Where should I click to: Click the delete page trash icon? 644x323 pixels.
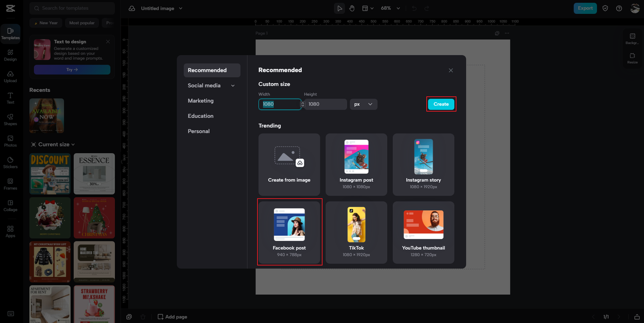pos(143,316)
